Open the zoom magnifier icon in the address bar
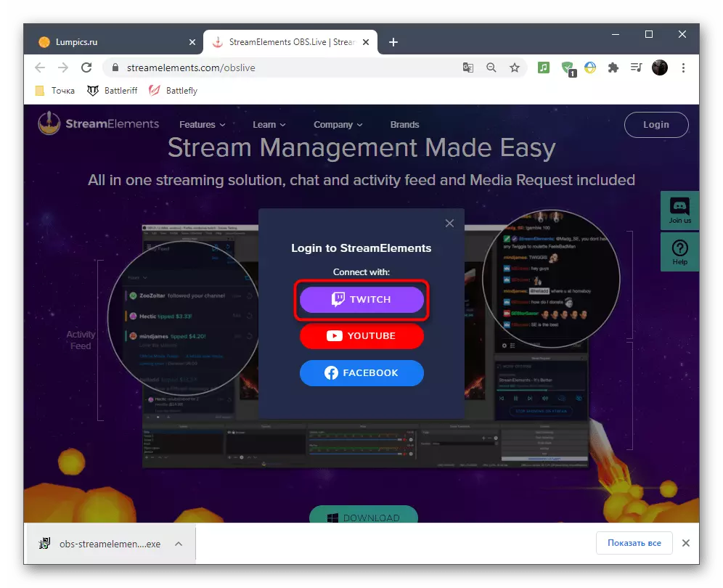The width and height of the screenshot is (723, 588). 491,68
